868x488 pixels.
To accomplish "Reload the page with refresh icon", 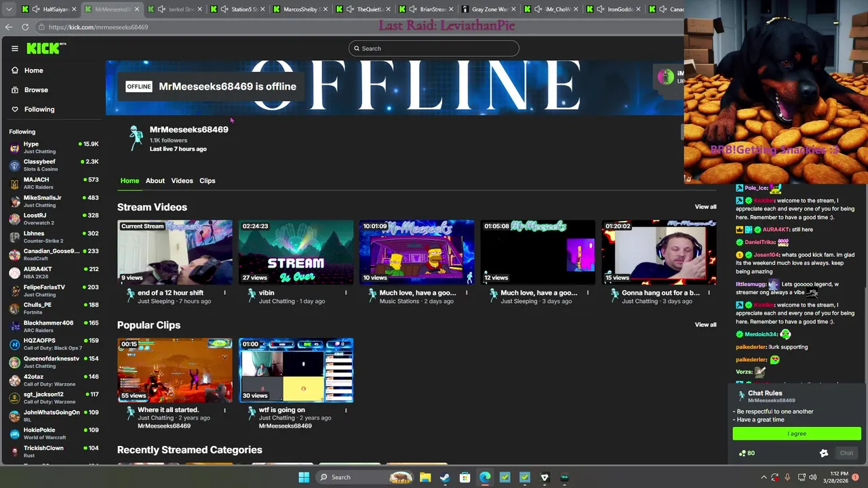I will (25, 27).
